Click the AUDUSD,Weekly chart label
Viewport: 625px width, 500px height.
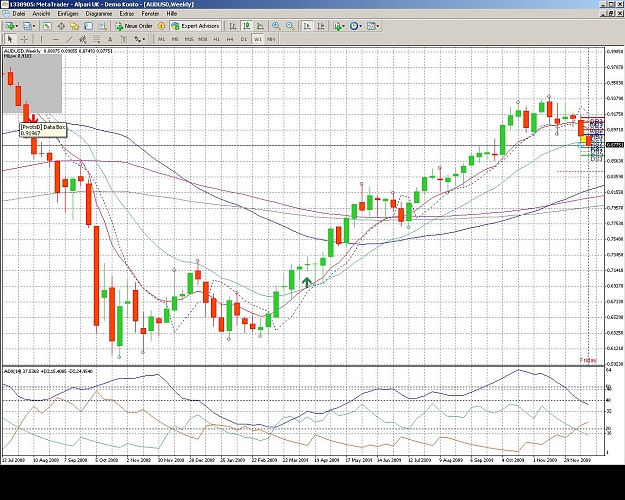[x=22, y=51]
